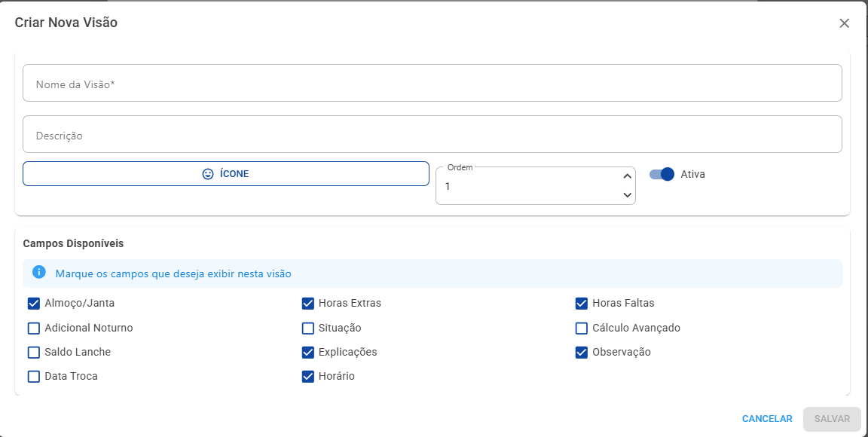
Task: Toggle the Ativa switch off
Action: 662,174
